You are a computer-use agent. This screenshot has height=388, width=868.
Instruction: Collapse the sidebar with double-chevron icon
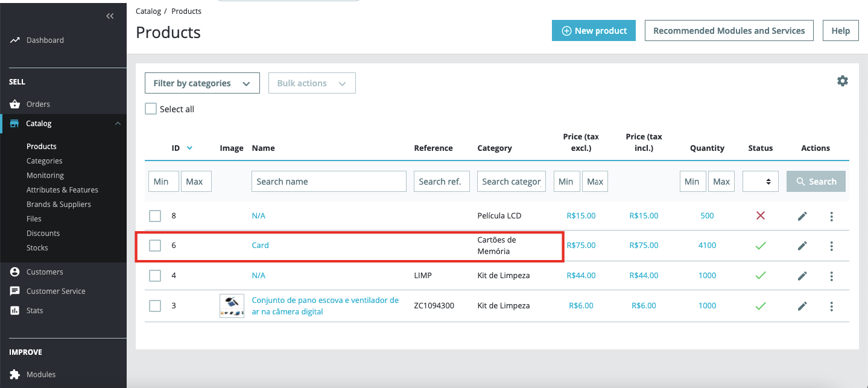tap(110, 16)
